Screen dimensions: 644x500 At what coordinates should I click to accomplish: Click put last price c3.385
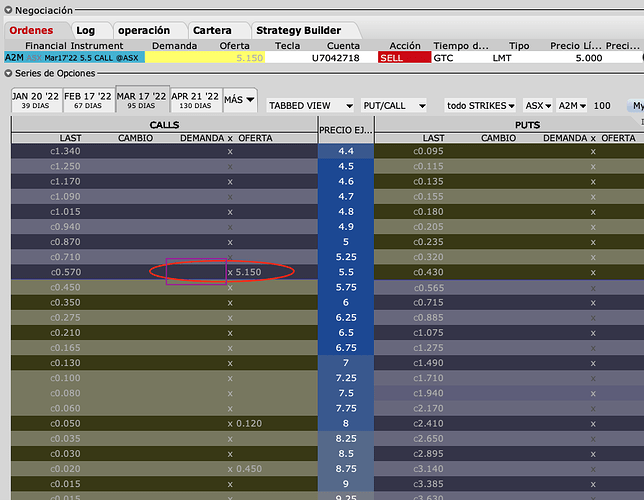[x=428, y=484]
